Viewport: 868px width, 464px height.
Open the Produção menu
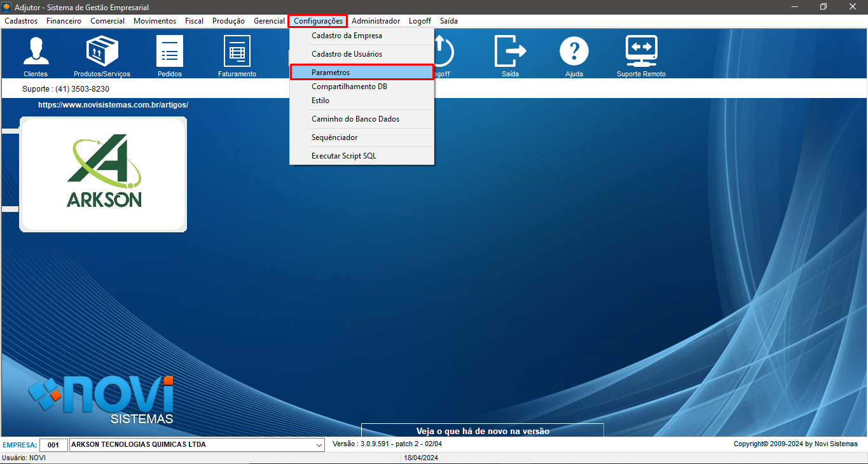tap(228, 21)
